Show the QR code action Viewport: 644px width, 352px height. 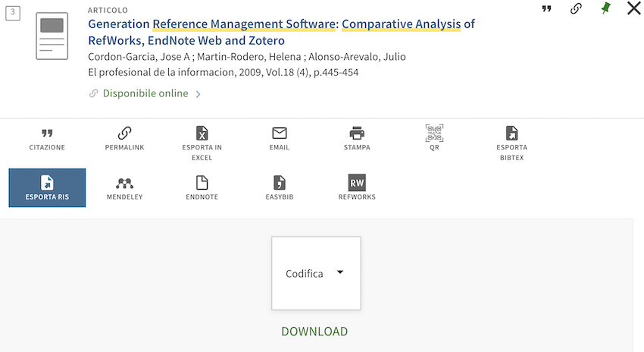pyautogui.click(x=434, y=139)
